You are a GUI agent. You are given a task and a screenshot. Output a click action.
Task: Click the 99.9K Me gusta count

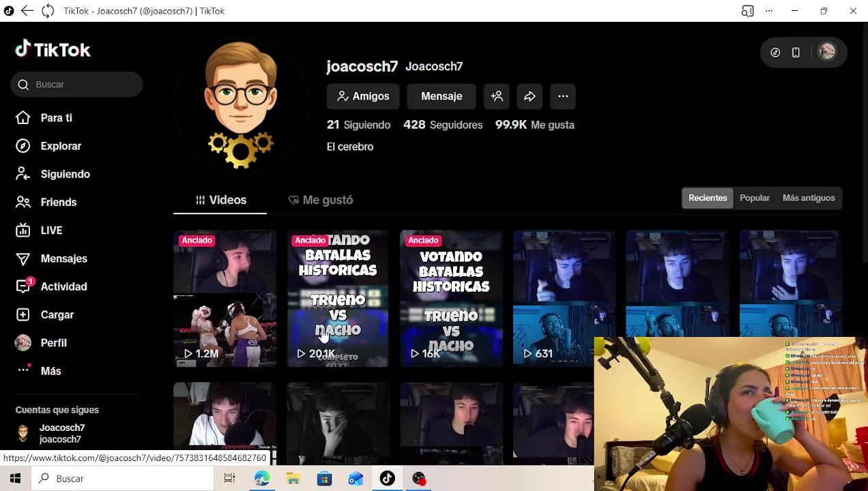pyautogui.click(x=535, y=125)
